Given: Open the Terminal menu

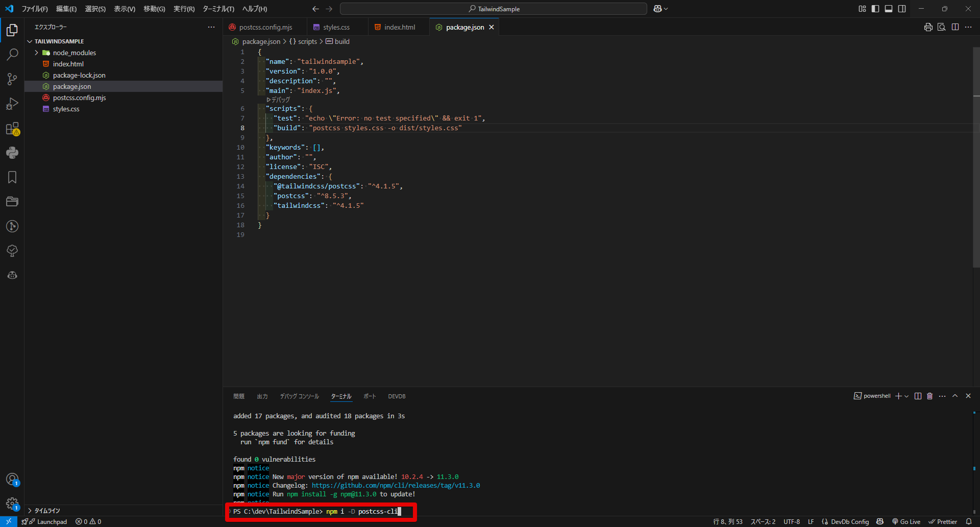Looking at the screenshot, I should pyautogui.click(x=218, y=9).
